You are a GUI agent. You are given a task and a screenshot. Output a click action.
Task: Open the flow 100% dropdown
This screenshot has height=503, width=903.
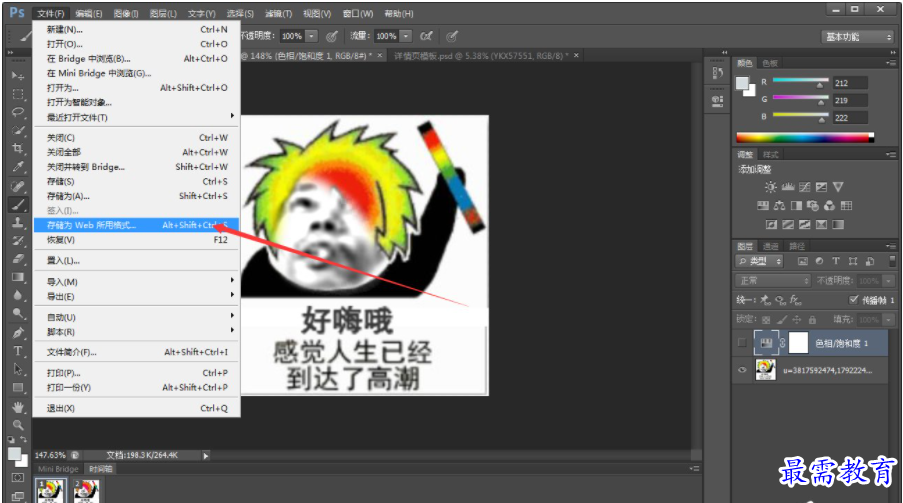click(406, 36)
